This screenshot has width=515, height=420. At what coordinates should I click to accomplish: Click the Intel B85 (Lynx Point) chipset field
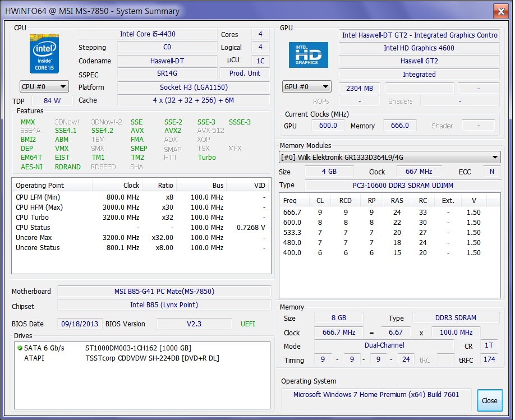pyautogui.click(x=164, y=304)
